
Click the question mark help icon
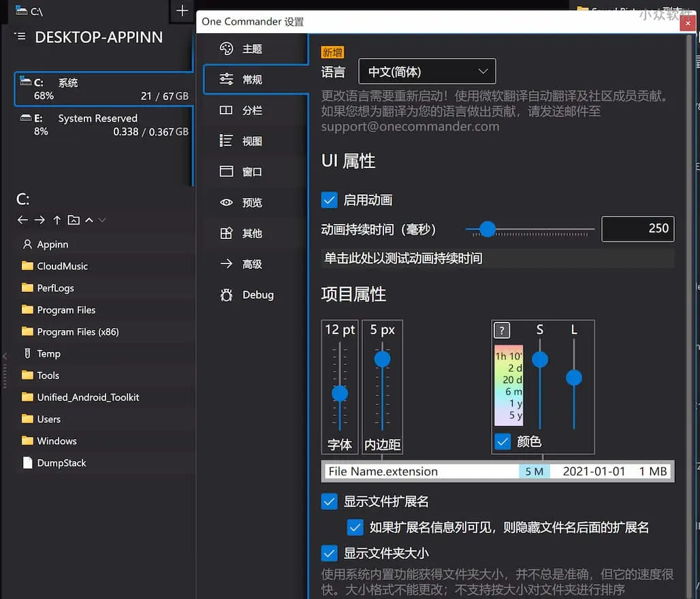click(x=502, y=331)
